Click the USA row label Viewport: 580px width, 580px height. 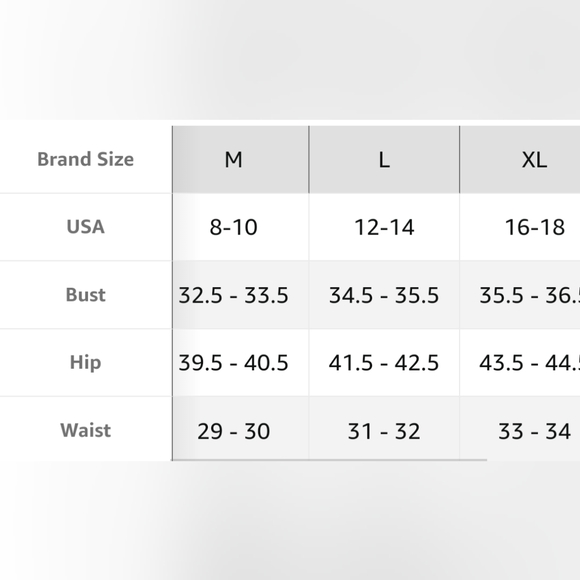click(x=85, y=227)
